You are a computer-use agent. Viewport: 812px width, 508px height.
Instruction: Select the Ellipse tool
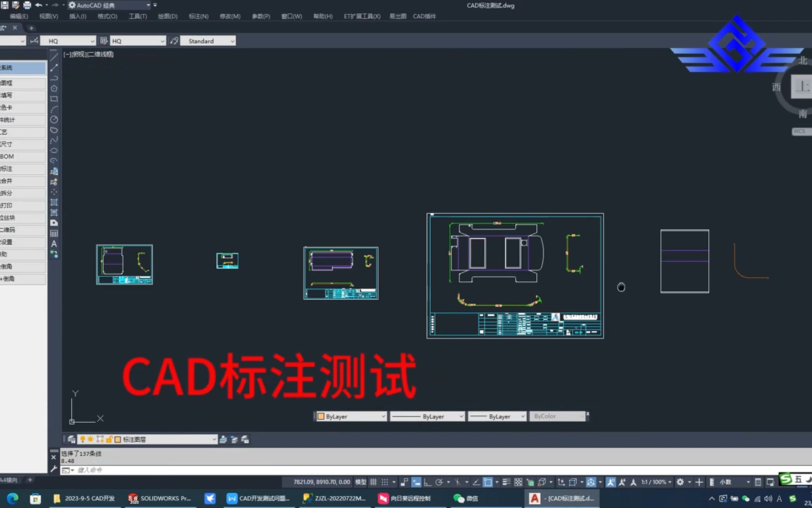click(54, 151)
